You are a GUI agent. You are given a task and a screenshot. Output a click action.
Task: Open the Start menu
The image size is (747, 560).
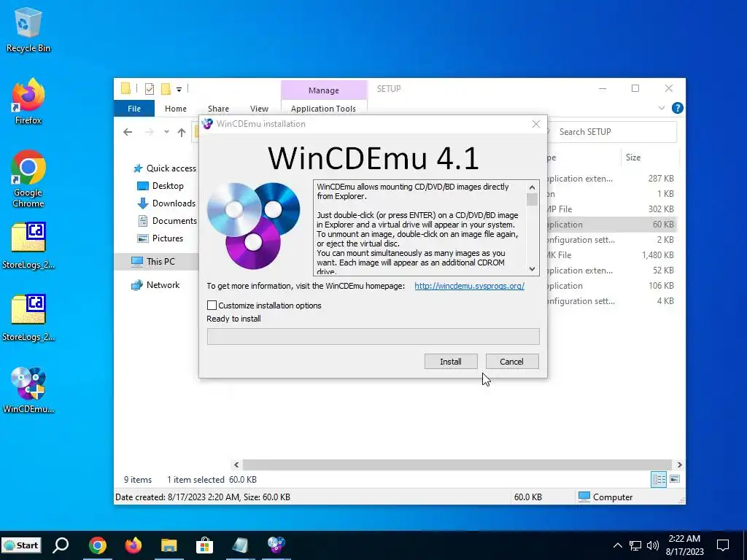click(x=21, y=545)
